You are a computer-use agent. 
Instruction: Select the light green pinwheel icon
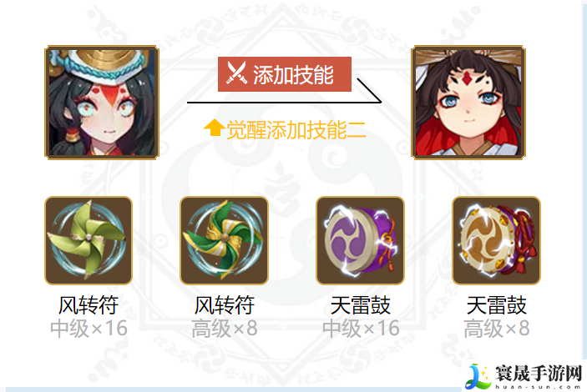point(89,240)
